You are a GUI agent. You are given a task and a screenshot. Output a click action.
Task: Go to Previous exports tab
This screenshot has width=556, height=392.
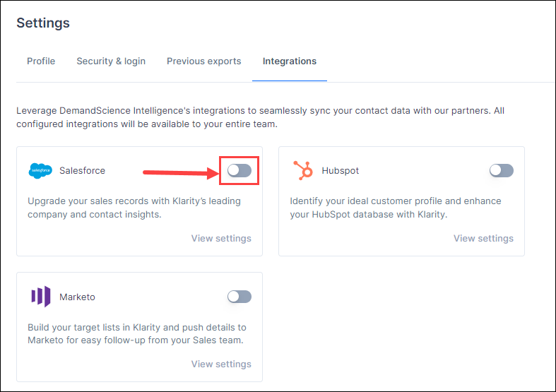[204, 61]
